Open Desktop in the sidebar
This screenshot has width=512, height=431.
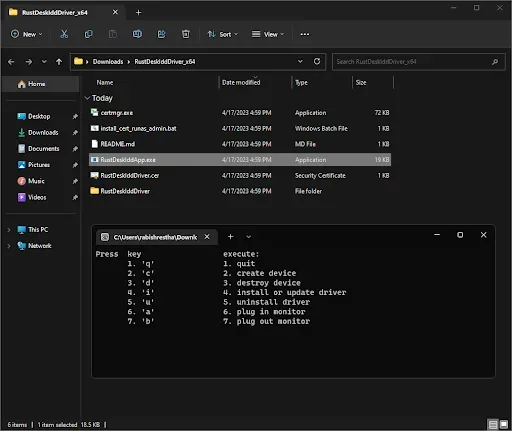(x=39, y=116)
